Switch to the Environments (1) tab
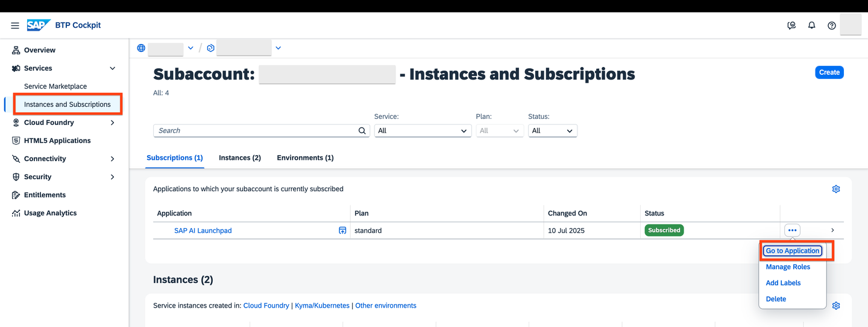This screenshot has width=868, height=327. (x=305, y=157)
